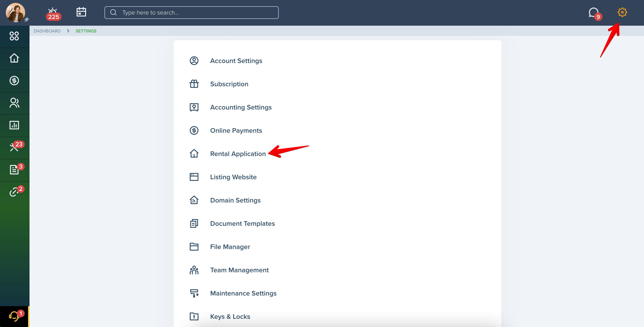Open the properties house icon in the sidebar
644x327 pixels.
coord(14,58)
